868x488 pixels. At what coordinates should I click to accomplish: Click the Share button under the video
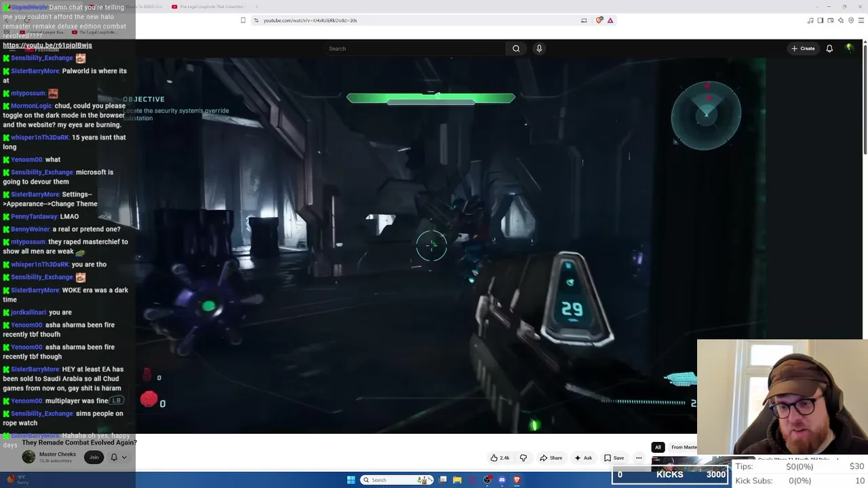(551, 458)
